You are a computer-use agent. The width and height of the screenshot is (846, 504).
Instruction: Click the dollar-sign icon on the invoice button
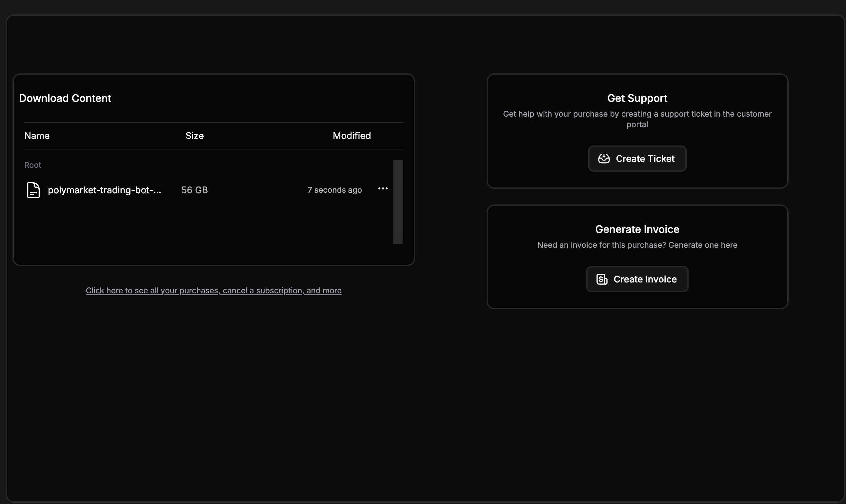602,279
